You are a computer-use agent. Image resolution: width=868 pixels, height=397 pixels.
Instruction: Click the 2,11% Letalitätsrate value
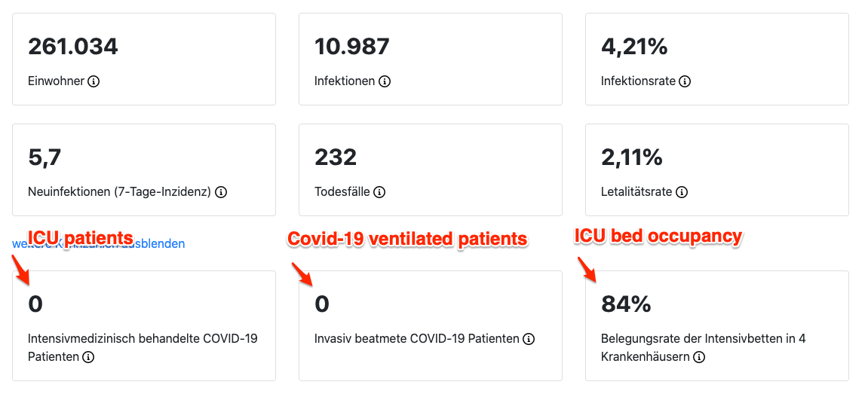(632, 157)
